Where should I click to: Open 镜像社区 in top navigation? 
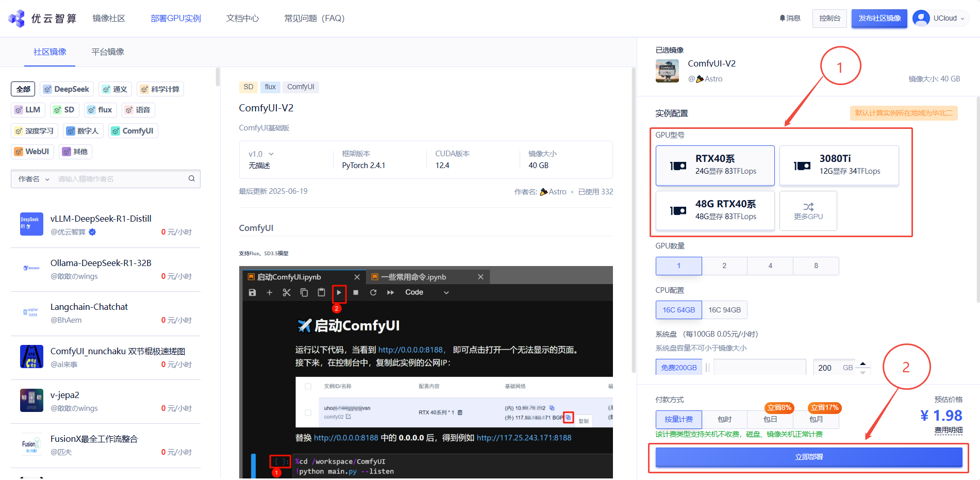[x=109, y=18]
